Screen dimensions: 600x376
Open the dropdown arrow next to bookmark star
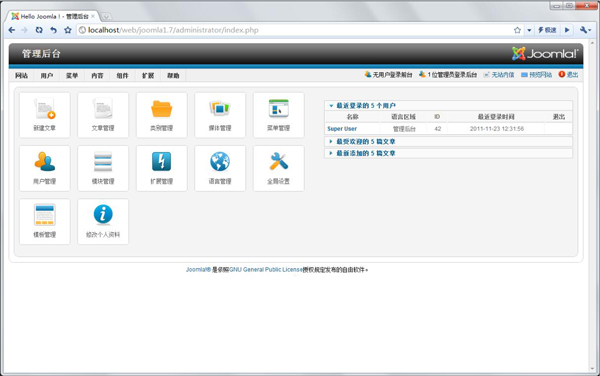529,30
